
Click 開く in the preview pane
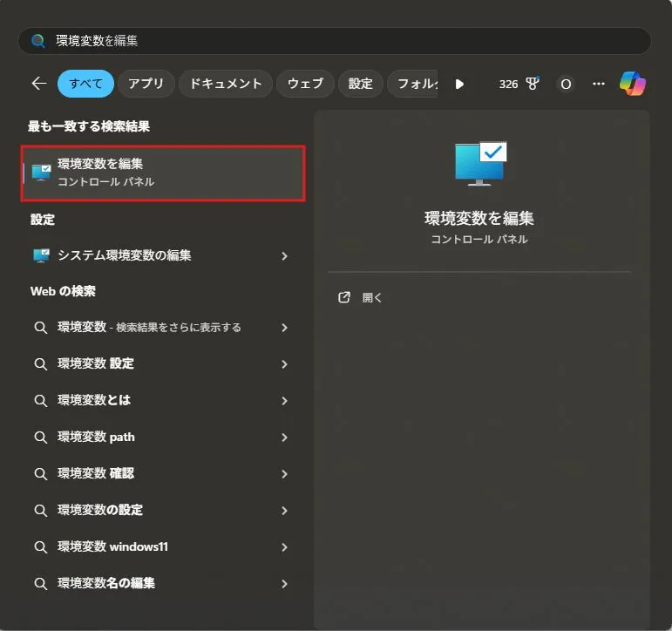tap(372, 297)
